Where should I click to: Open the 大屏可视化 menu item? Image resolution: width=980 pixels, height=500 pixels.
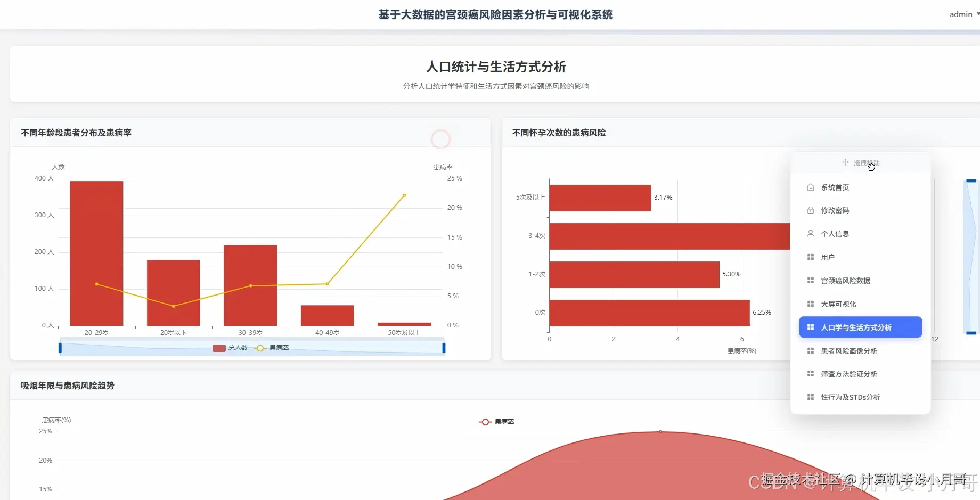[x=860, y=304]
